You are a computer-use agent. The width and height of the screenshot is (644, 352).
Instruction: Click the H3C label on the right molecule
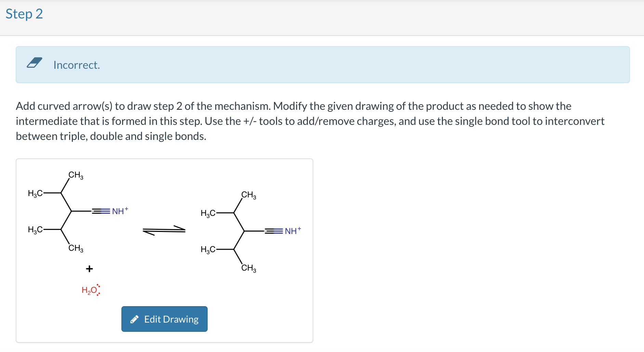209,213
